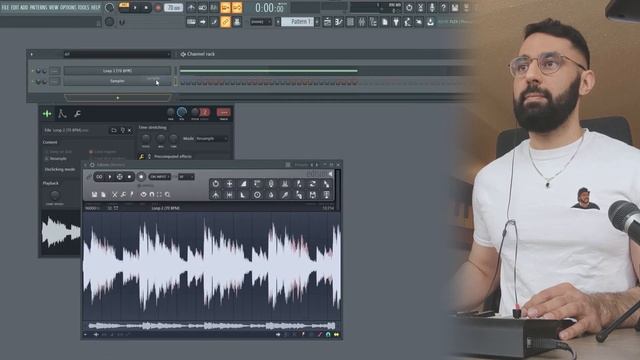Click the Playback knob in sampler panel

[x=55, y=194]
